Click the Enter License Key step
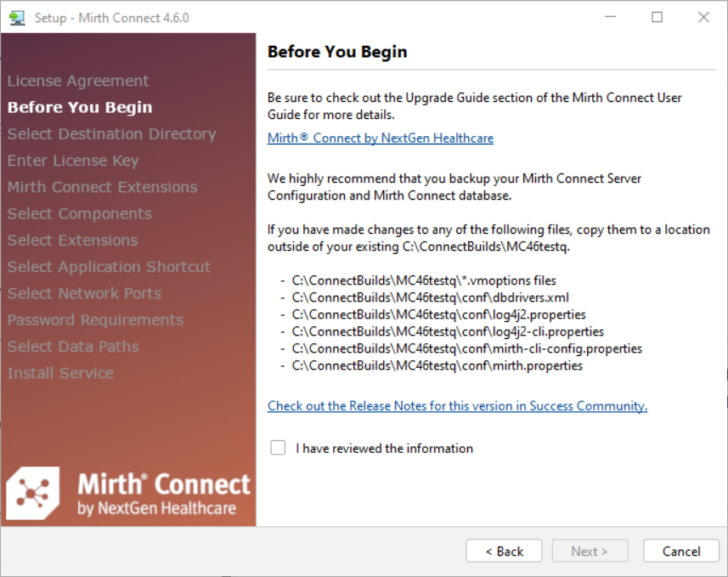 [x=73, y=161]
